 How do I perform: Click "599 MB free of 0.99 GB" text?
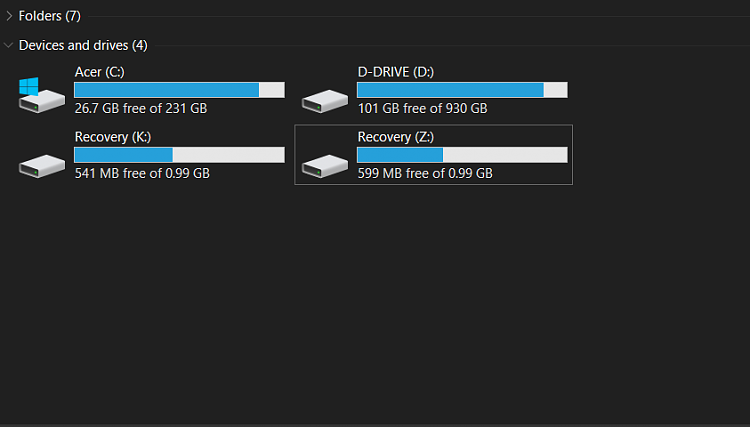(425, 173)
